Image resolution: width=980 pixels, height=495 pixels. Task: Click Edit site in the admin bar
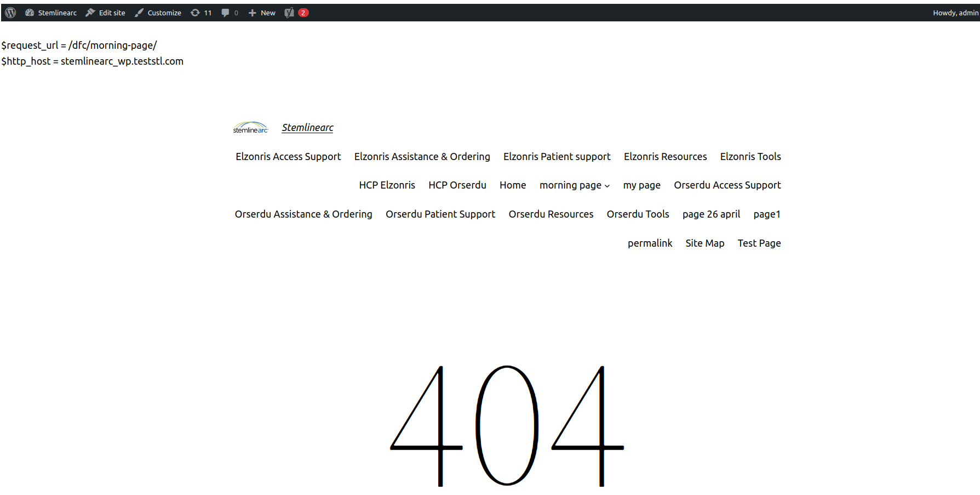[106, 13]
